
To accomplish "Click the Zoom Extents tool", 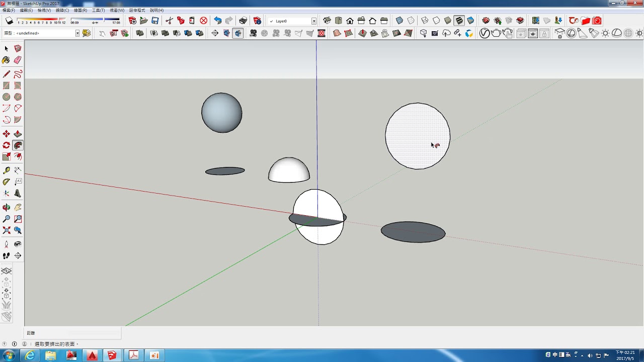I will point(6,230).
